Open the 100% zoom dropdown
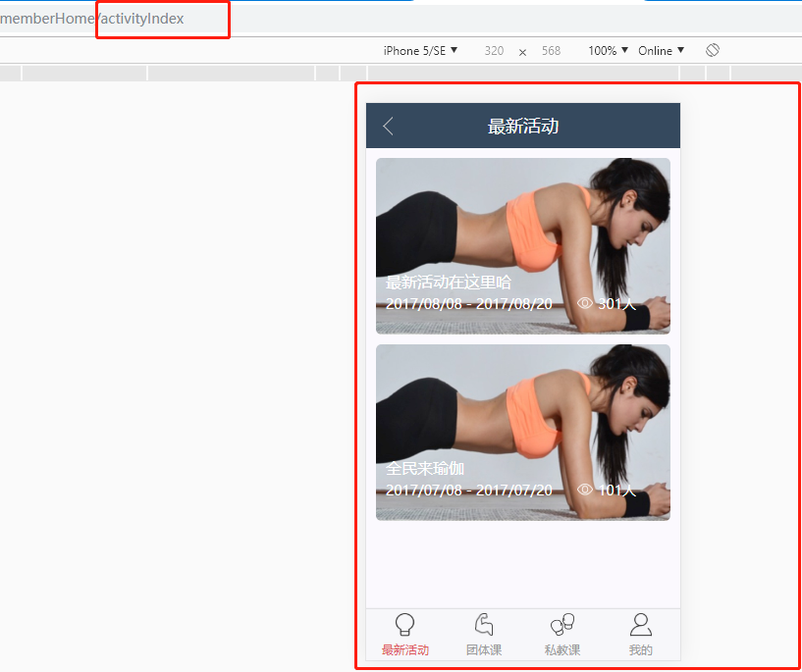802x672 pixels. pyautogui.click(x=609, y=51)
